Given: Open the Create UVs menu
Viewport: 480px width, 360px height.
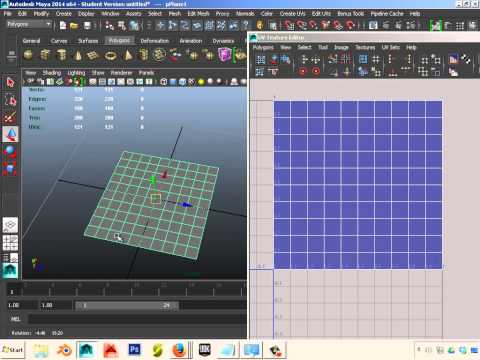Looking at the screenshot, I should click(x=292, y=14).
